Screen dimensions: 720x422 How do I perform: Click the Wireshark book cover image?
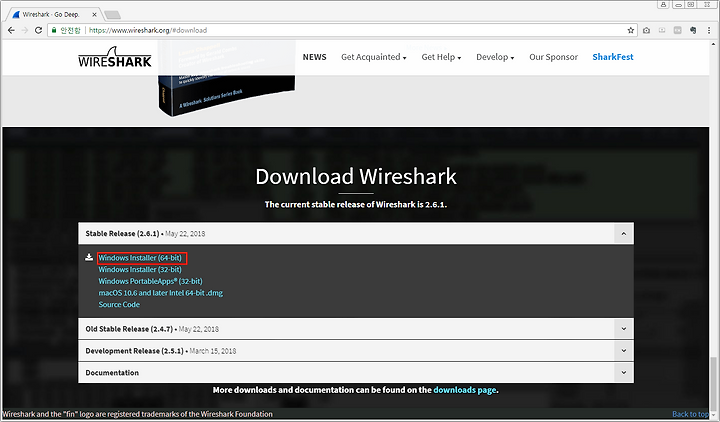click(226, 78)
